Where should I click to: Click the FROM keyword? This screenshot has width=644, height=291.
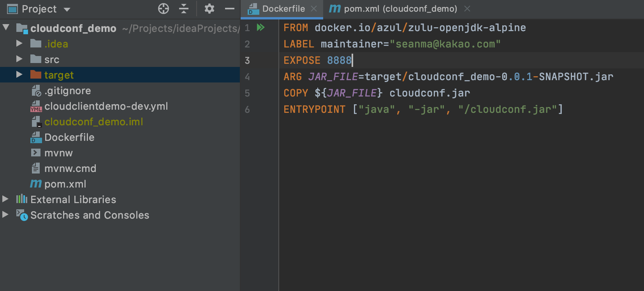(296, 28)
